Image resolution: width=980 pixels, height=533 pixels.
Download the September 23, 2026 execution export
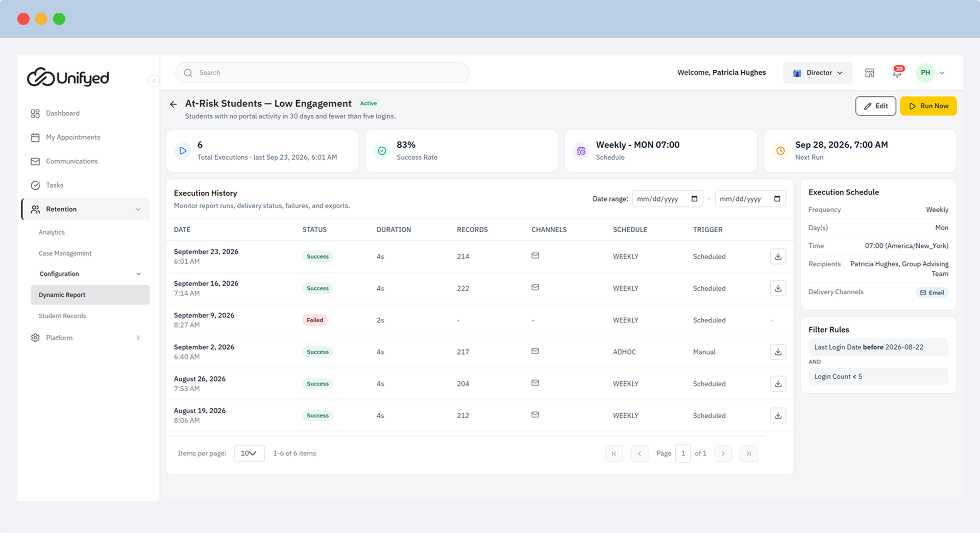click(778, 257)
